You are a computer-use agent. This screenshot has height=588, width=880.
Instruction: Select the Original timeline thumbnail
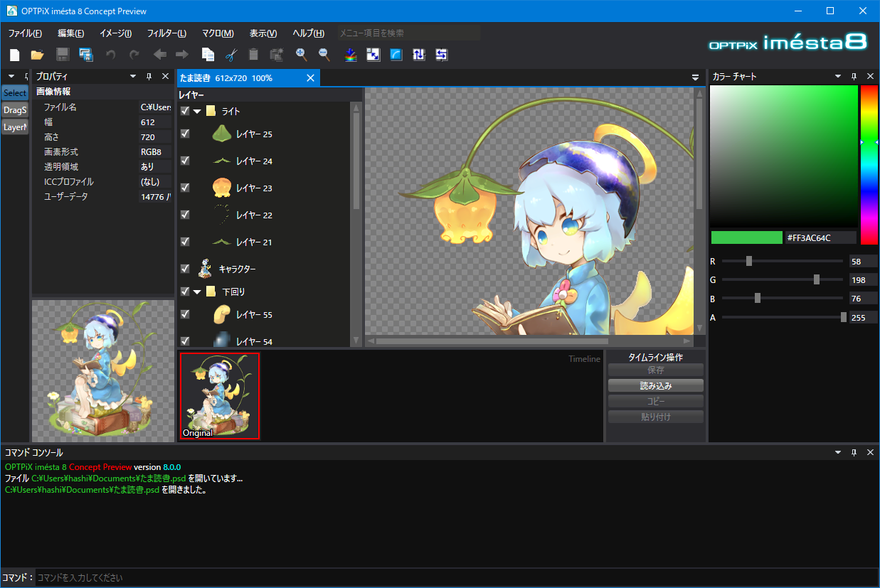220,396
